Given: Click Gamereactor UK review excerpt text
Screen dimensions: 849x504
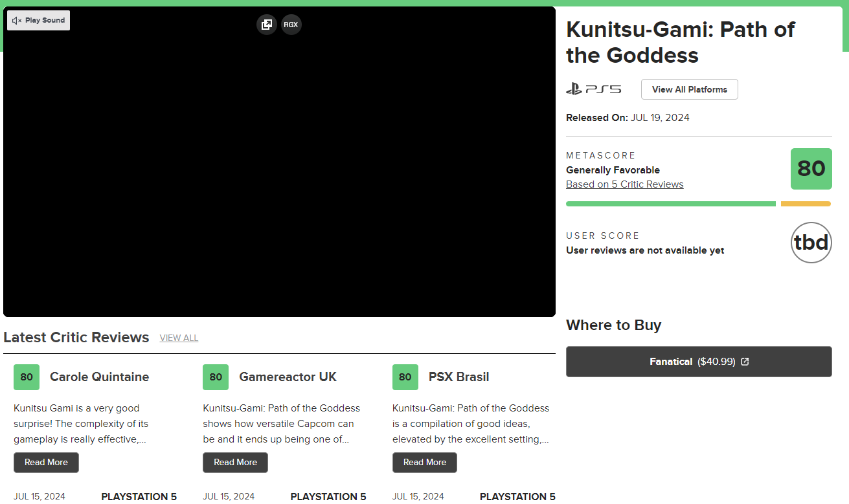Looking at the screenshot, I should pyautogui.click(x=281, y=424).
